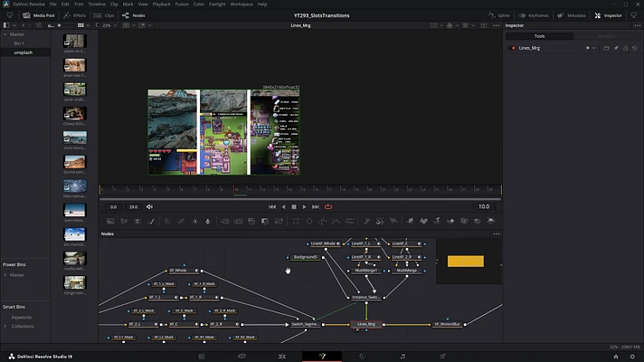Toggle the Inspector panel
This screenshot has height=362, width=644.
point(608,15)
